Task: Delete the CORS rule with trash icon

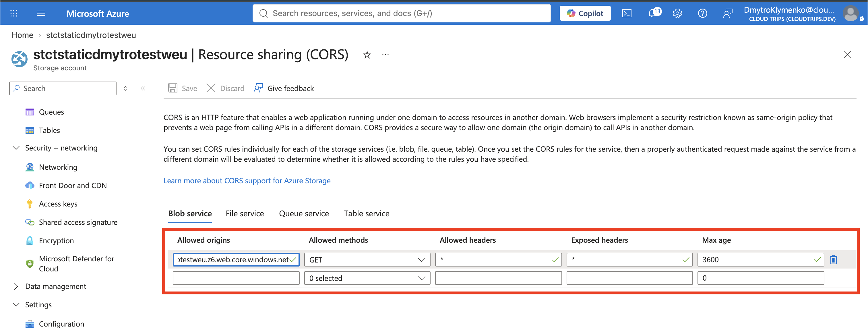Action: (834, 260)
